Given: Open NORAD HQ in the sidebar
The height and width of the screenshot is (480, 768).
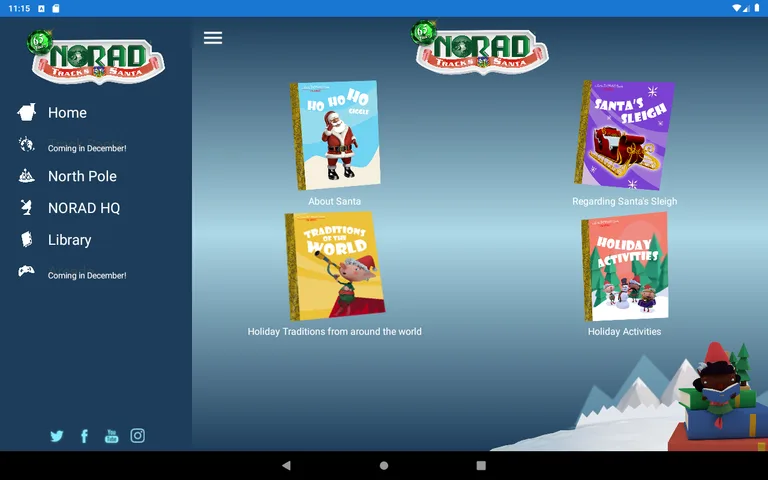Looking at the screenshot, I should pos(84,208).
